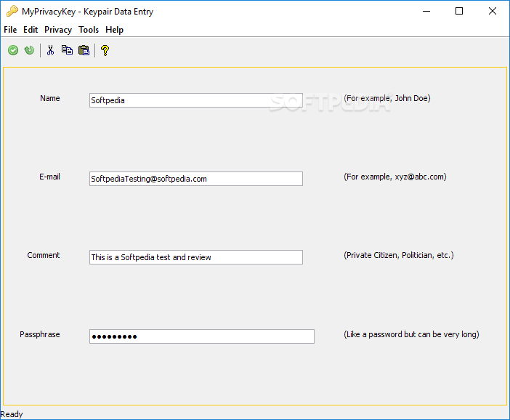Click into the E-mail input field

196,179
